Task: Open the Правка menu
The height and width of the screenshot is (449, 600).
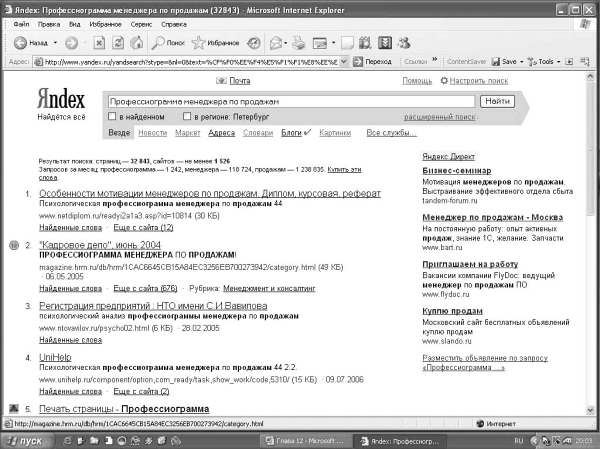Action: [49, 24]
